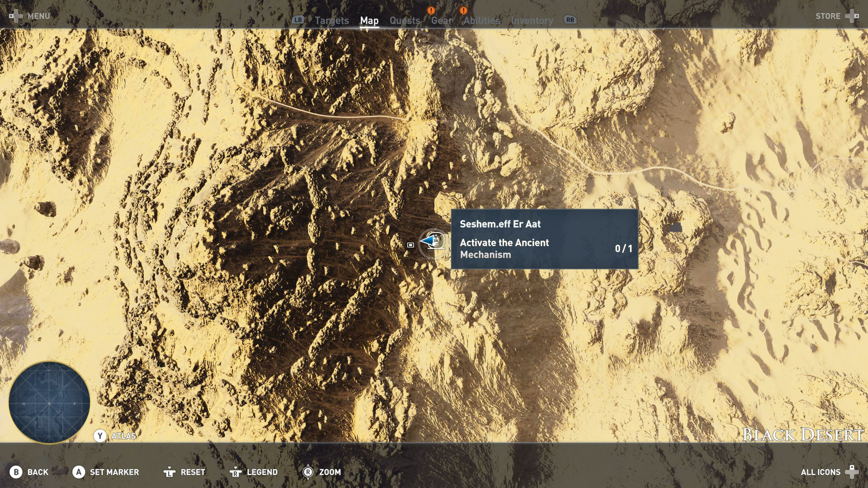
Task: Go BACK from the map
Action: (x=38, y=472)
